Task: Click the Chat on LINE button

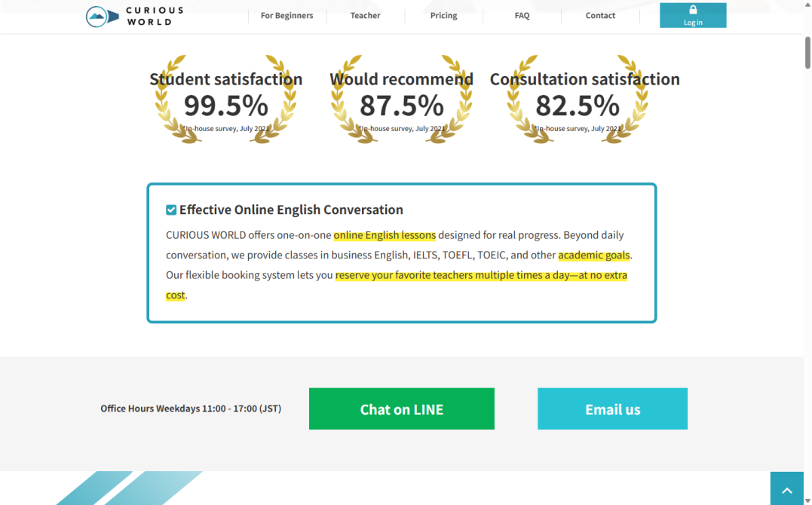Action: pos(402,409)
